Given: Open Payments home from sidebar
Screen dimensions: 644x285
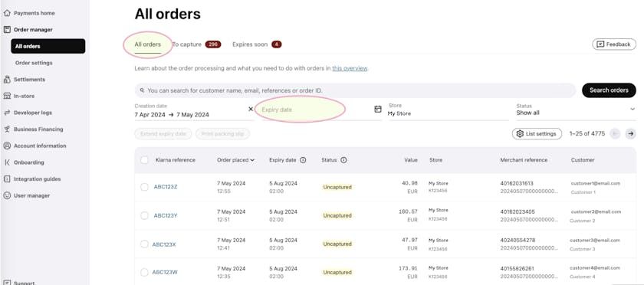Looking at the screenshot, I should pyautogui.click(x=29, y=13).
